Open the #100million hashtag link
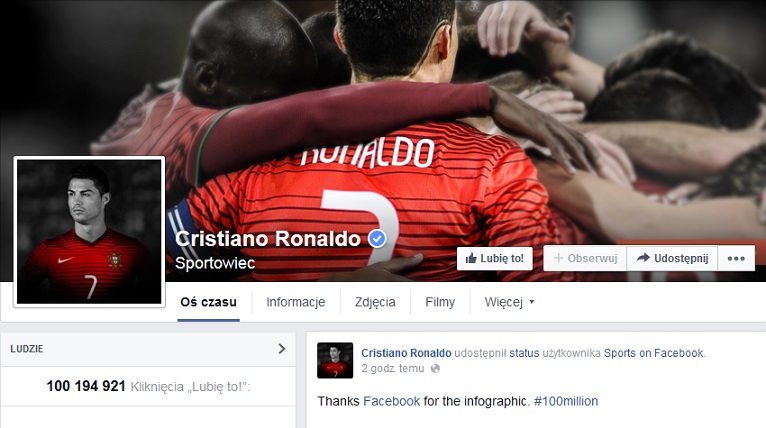This screenshot has height=428, width=766. 566,401
